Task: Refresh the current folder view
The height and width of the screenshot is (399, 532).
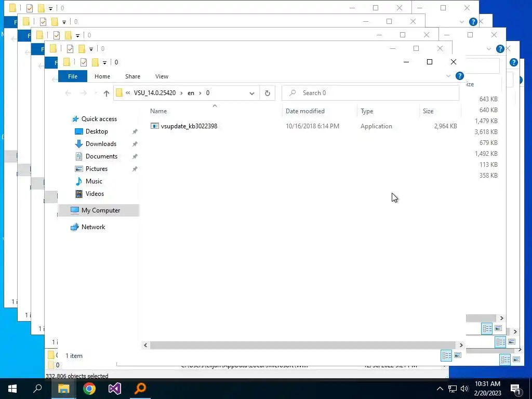Action: pos(268,93)
